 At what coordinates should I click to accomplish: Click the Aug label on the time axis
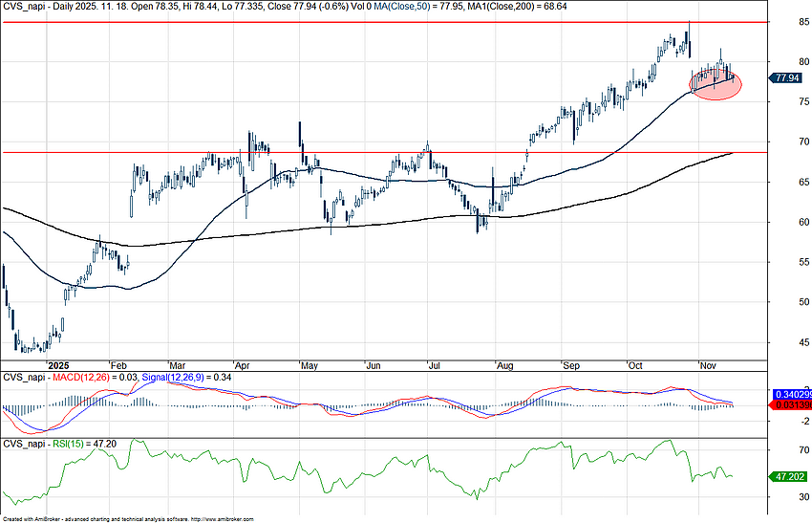click(x=503, y=365)
